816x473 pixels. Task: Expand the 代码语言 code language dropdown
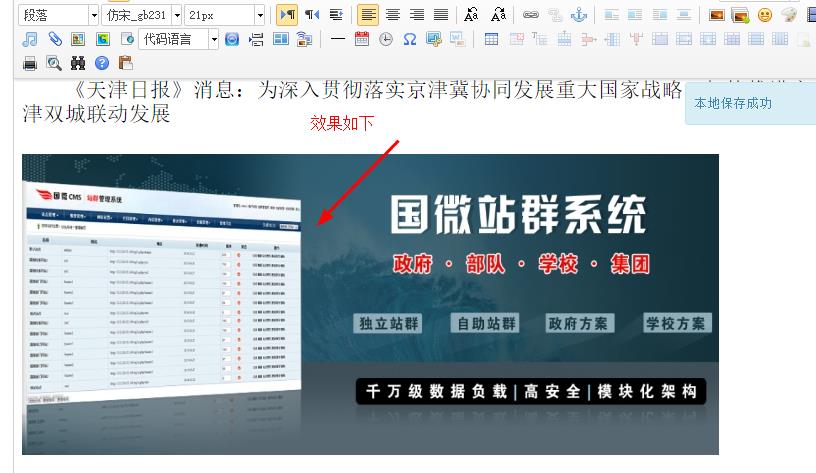pyautogui.click(x=214, y=40)
